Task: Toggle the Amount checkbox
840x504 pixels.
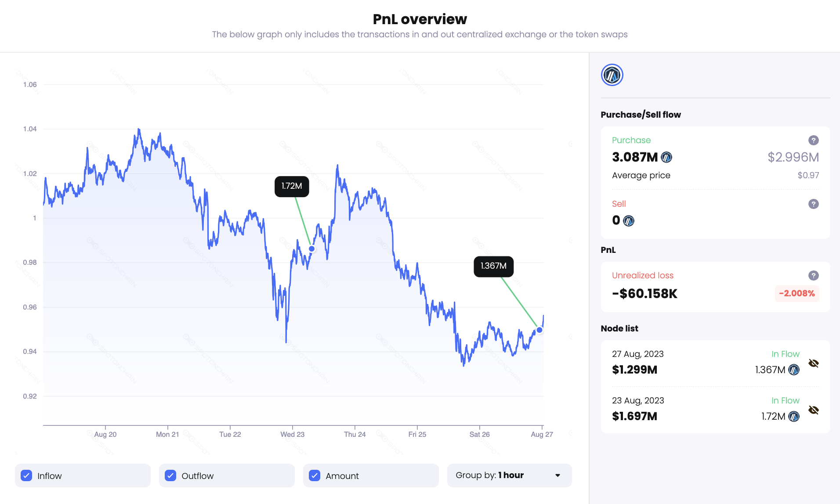Action: coord(315,476)
